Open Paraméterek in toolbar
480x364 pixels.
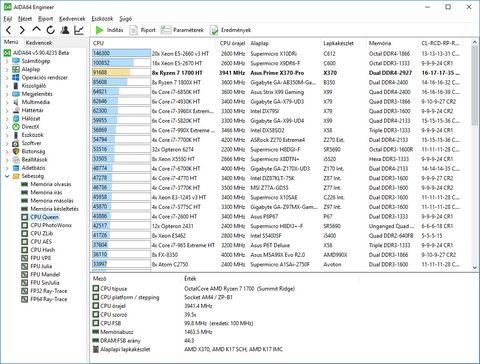(182, 30)
